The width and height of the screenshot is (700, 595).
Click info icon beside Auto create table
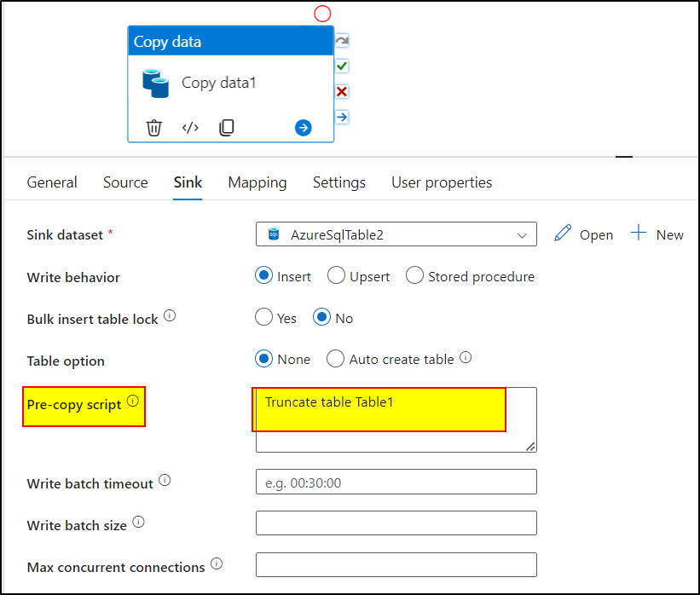point(466,357)
